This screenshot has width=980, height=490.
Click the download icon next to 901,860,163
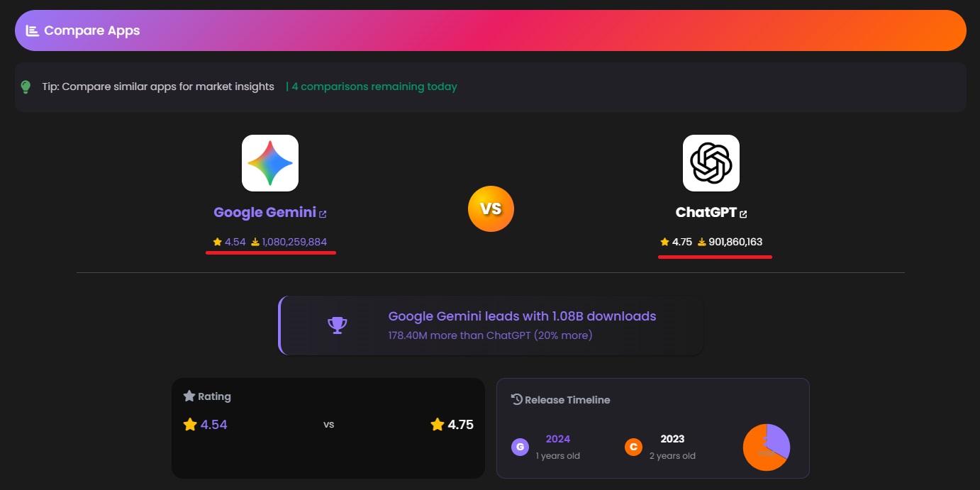pyautogui.click(x=701, y=243)
